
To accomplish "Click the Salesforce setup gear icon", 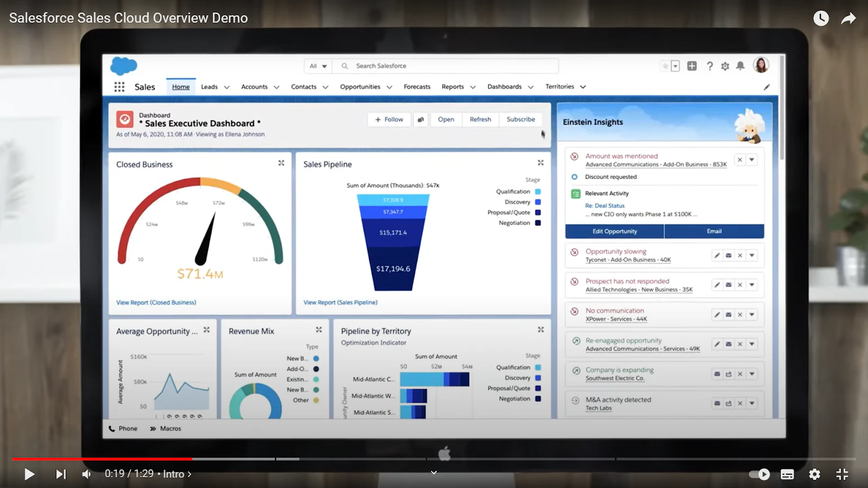I will 725,66.
